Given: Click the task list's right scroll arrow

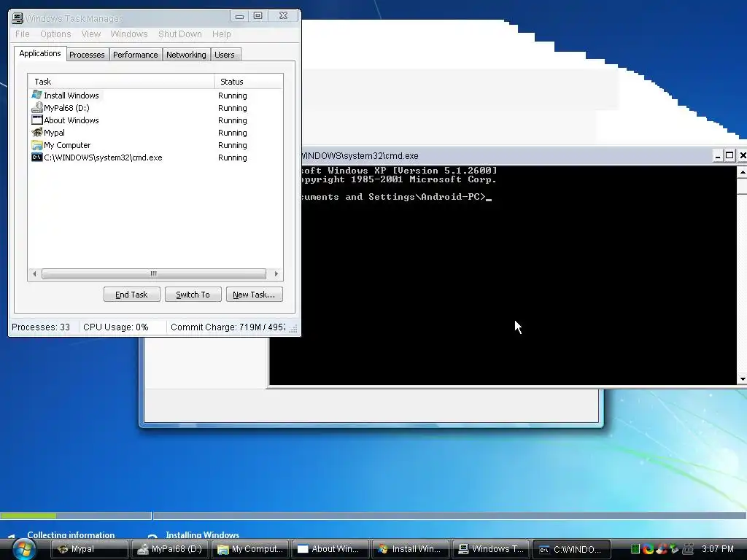Looking at the screenshot, I should [x=276, y=274].
